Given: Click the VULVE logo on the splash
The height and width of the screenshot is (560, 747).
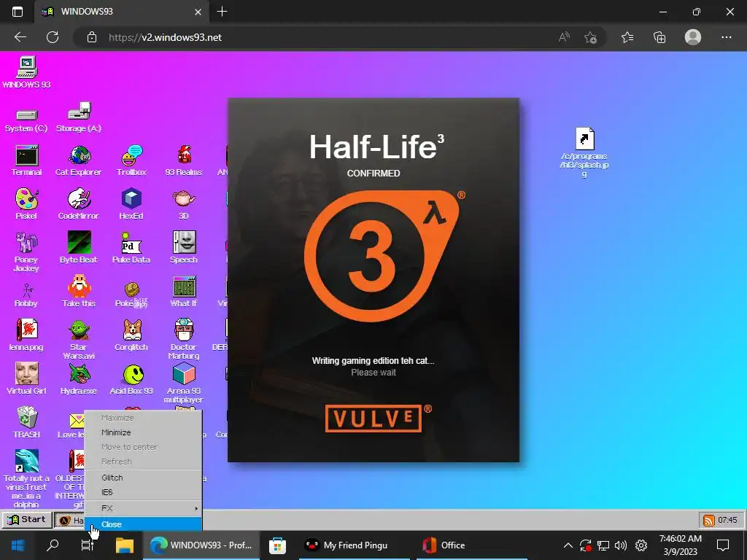Looking at the screenshot, I should pyautogui.click(x=374, y=419).
